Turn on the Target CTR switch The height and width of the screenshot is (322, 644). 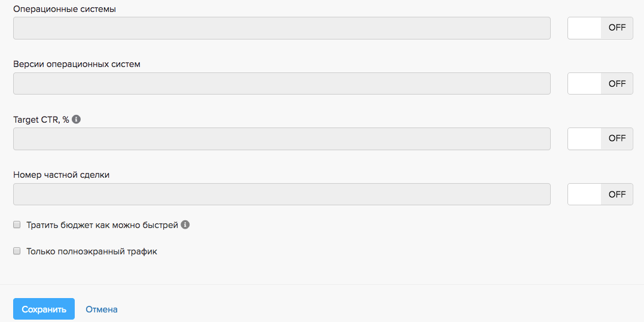[600, 139]
